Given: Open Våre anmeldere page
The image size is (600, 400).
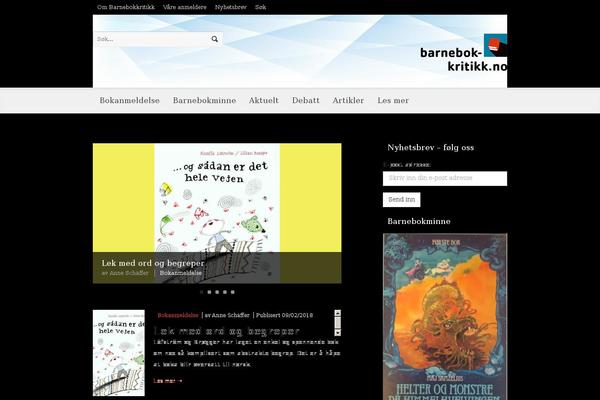Looking at the screenshot, I should pyautogui.click(x=184, y=7).
